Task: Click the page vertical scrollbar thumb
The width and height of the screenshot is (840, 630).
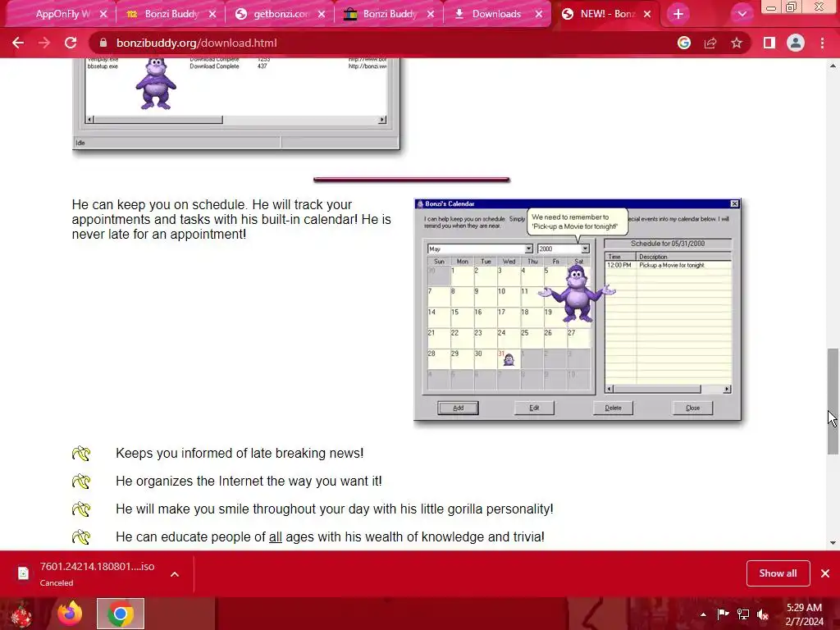Action: tap(833, 400)
